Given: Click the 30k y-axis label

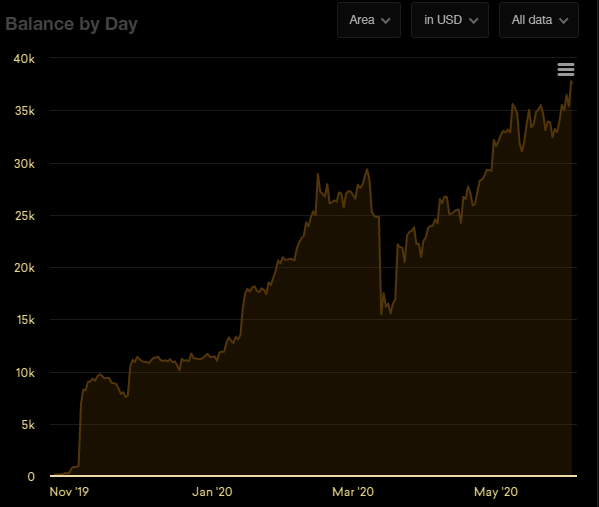Looking at the screenshot, I should [24, 164].
